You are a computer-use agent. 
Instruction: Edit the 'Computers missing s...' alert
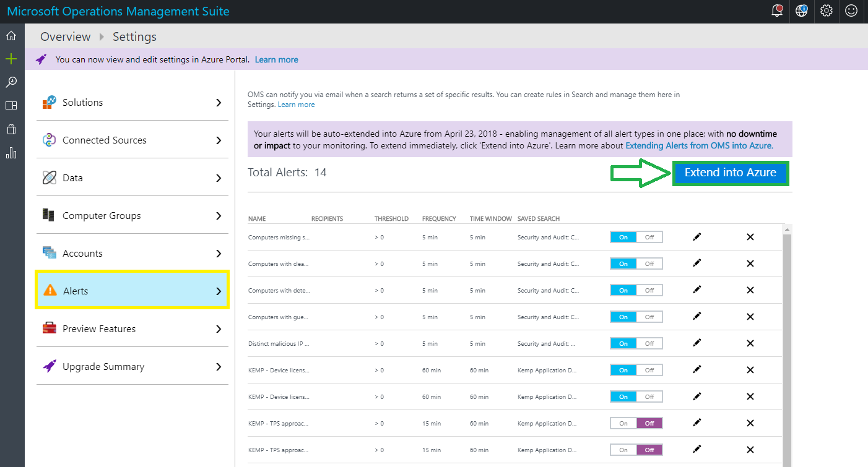coord(697,236)
